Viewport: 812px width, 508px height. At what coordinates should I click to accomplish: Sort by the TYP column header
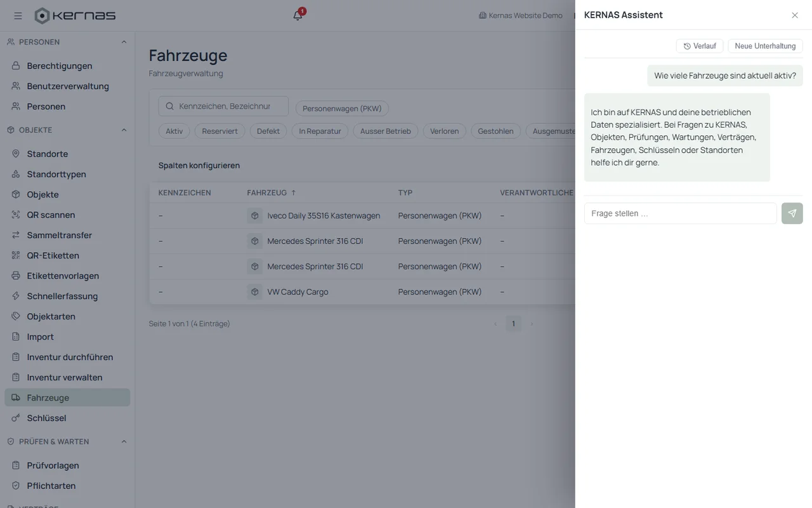coord(405,192)
